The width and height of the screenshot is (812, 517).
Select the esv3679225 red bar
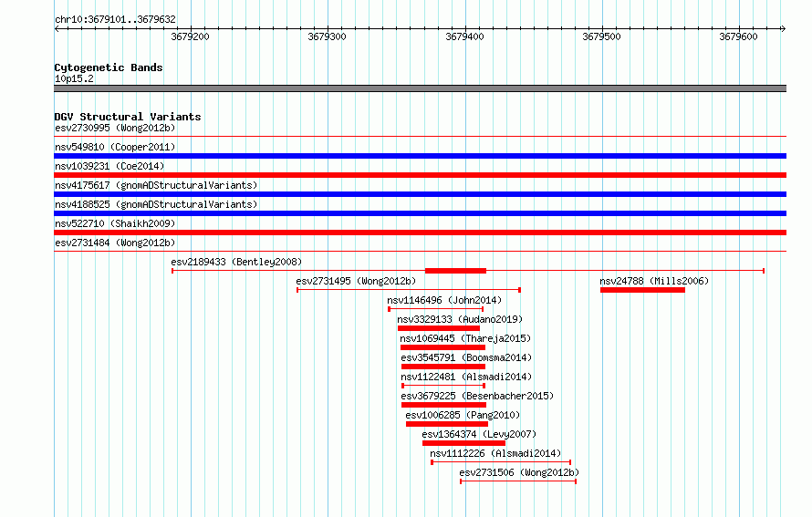tap(443, 405)
